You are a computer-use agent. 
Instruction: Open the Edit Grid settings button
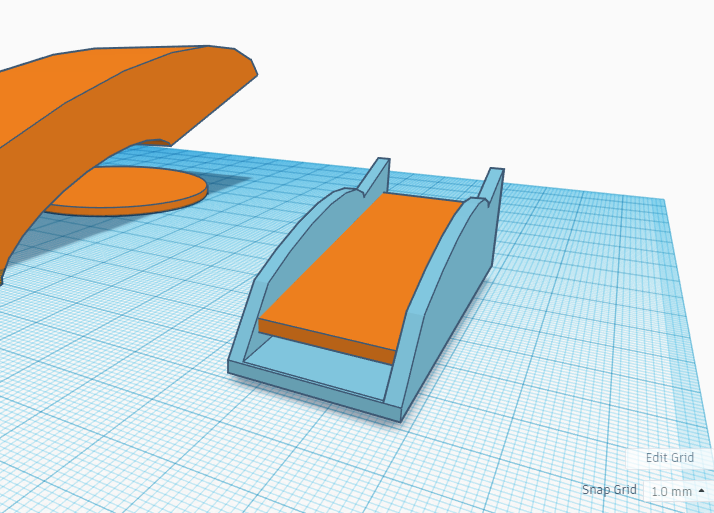tap(669, 458)
